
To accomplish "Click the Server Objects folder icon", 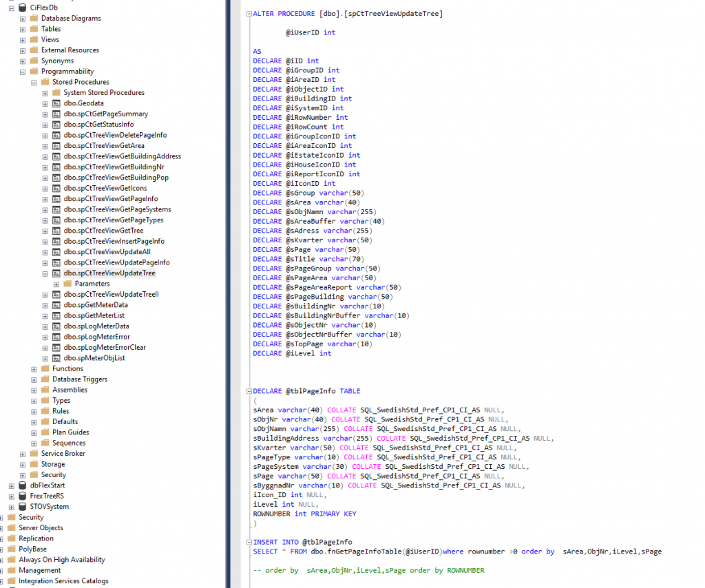I will [x=12, y=528].
